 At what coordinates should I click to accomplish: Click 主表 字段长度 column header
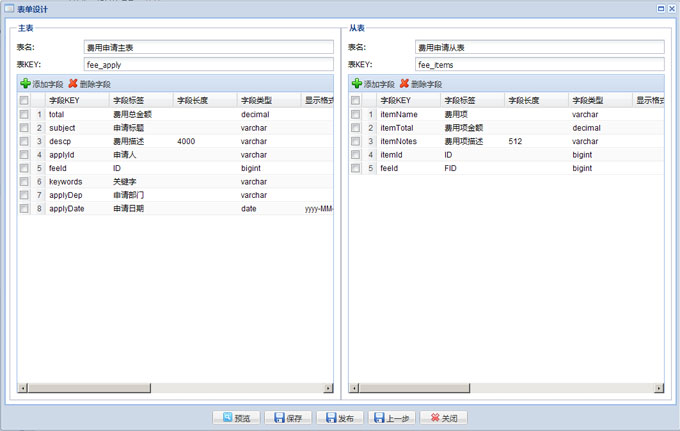pyautogui.click(x=205, y=100)
